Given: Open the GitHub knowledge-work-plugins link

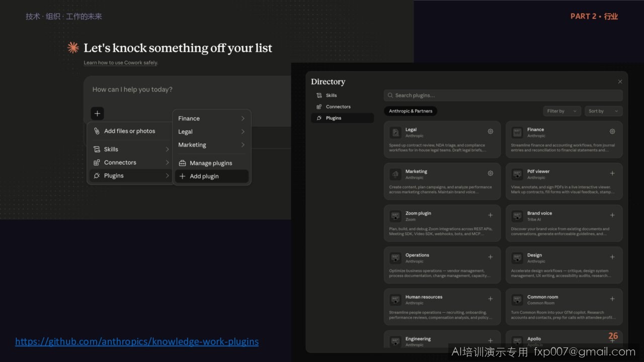Looking at the screenshot, I should pos(137,342).
